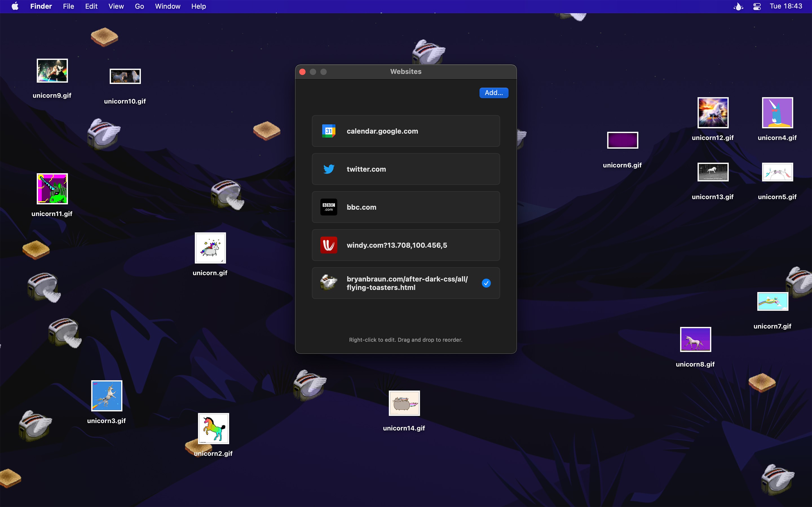Click the Plash droplet icon in the menu bar
Image resolution: width=812 pixels, height=507 pixels.
[738, 6]
